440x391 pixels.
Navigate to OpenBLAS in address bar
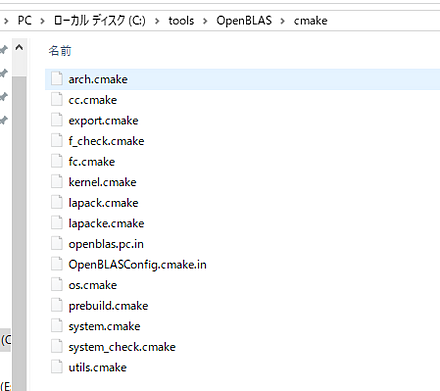(244, 21)
